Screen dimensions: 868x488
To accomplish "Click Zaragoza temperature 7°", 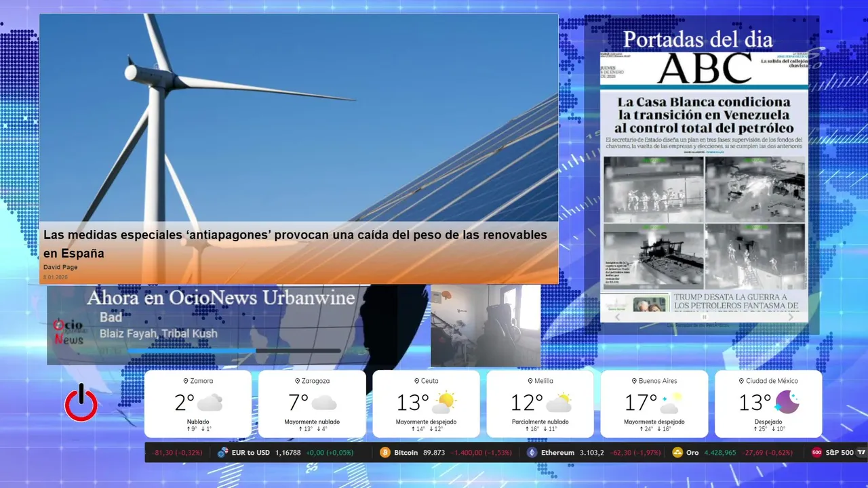I will 299,403.
